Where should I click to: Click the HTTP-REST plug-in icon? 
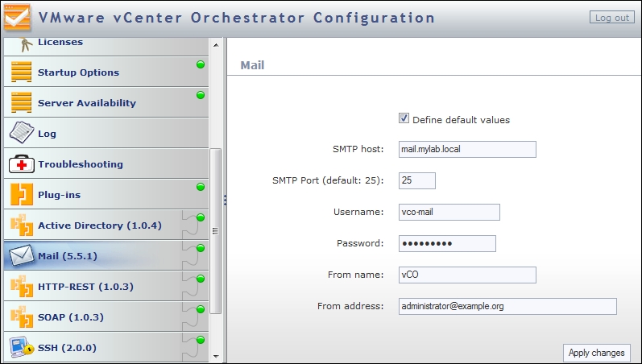point(21,286)
